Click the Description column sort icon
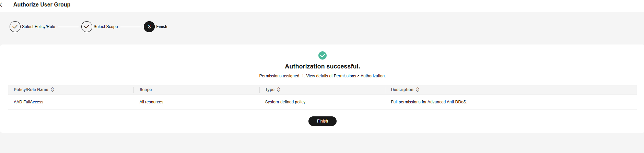This screenshot has height=153, width=644. (418, 90)
